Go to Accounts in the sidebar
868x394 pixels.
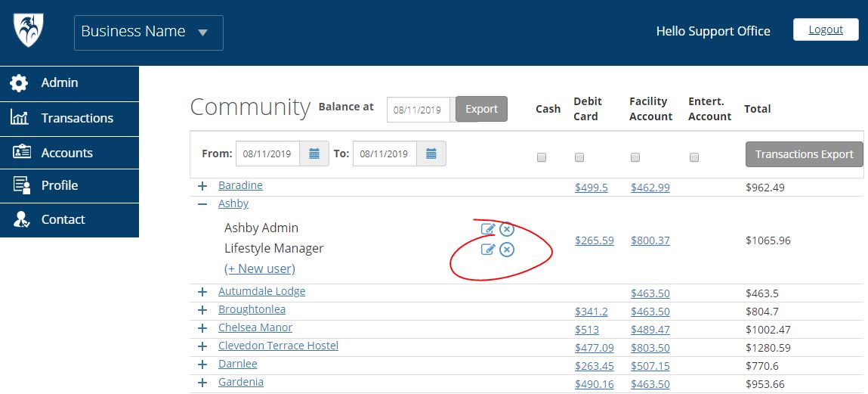pos(66,153)
